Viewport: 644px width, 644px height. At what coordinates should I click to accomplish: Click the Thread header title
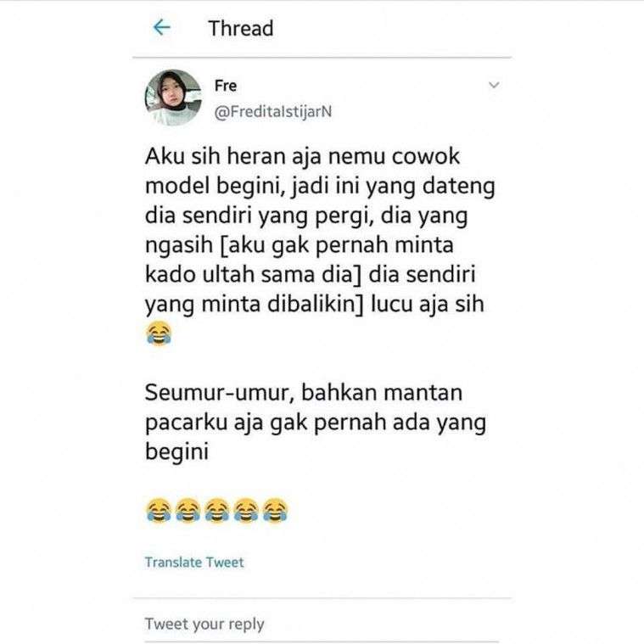tap(241, 28)
